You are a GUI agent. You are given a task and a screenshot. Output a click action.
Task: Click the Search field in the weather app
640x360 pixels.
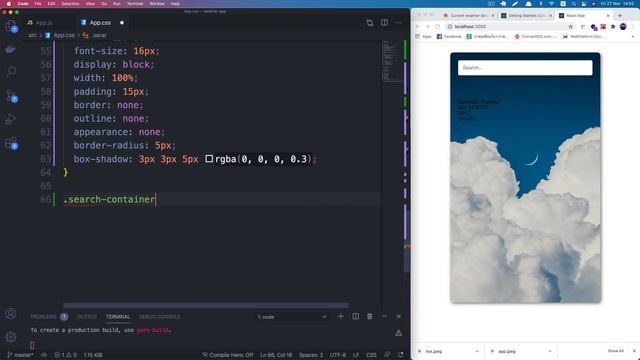coord(525,68)
